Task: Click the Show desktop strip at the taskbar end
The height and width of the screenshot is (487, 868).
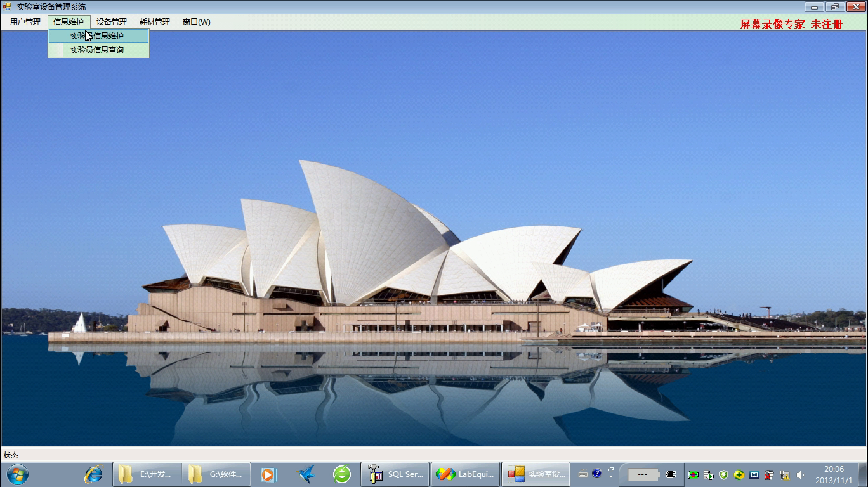Action: point(863,474)
